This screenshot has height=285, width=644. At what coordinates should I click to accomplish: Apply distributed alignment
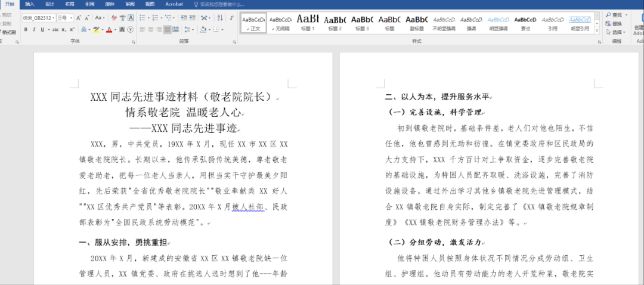[176, 30]
